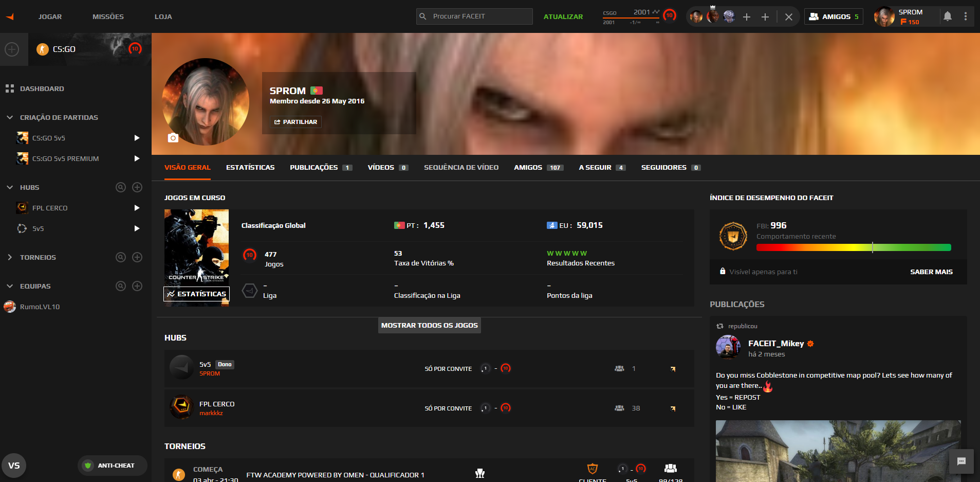Click the recent behaviour gradient bar
Screen dimensions: 980x482
click(854, 247)
